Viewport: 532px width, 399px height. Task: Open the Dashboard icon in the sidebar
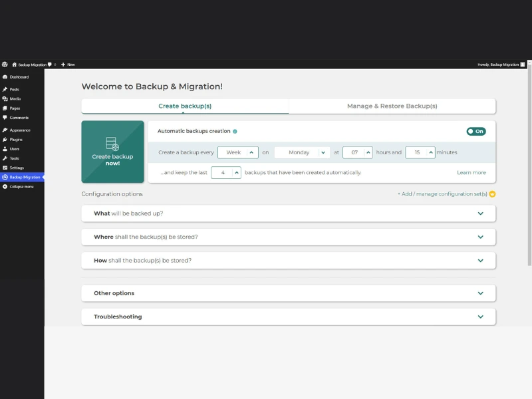click(x=5, y=76)
